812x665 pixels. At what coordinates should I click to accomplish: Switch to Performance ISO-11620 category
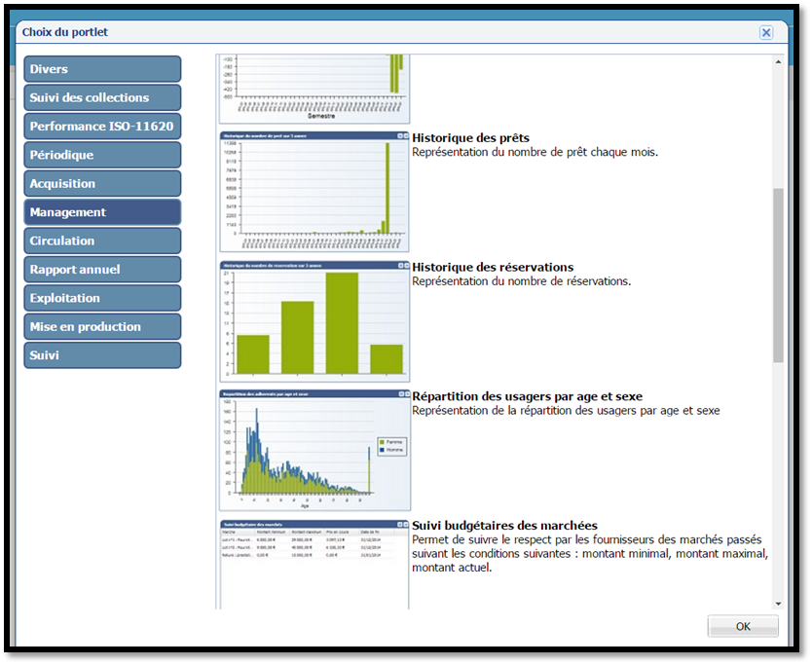click(102, 127)
